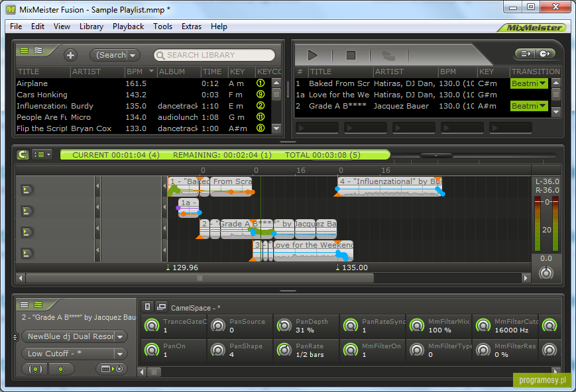Open the View menu
576x392 pixels.
(62, 26)
